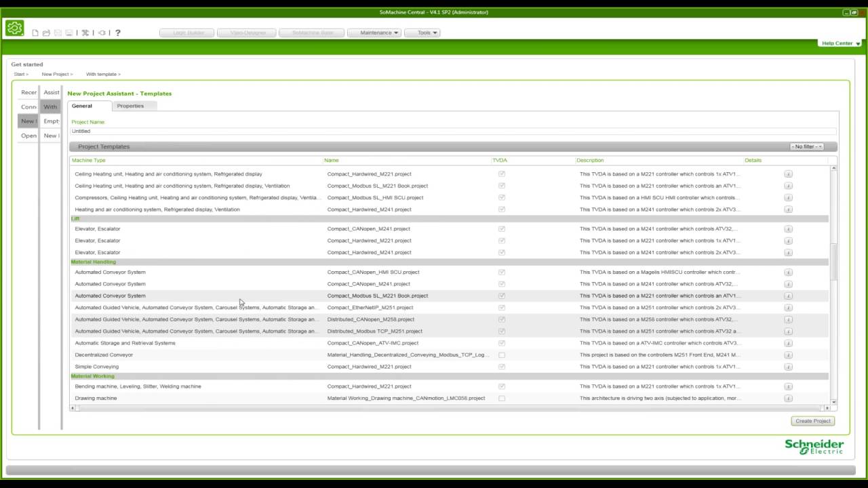Open the Maintenance dropdown menu

(x=374, y=33)
